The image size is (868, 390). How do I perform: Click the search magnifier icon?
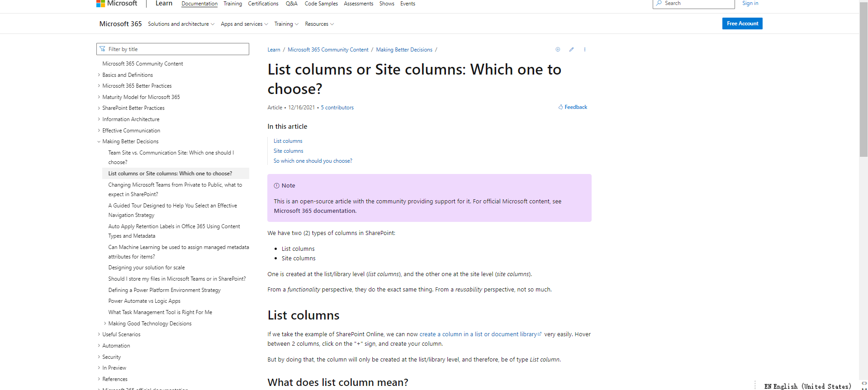click(659, 3)
